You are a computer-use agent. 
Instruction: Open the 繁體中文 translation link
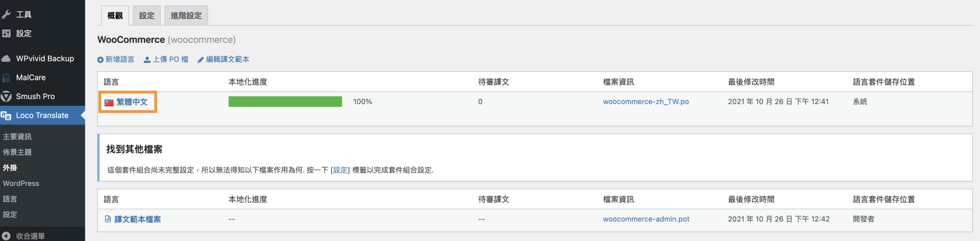(x=132, y=102)
